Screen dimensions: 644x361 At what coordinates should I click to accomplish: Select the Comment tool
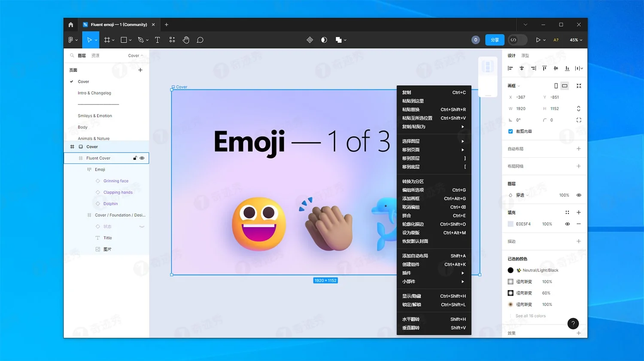pos(200,40)
